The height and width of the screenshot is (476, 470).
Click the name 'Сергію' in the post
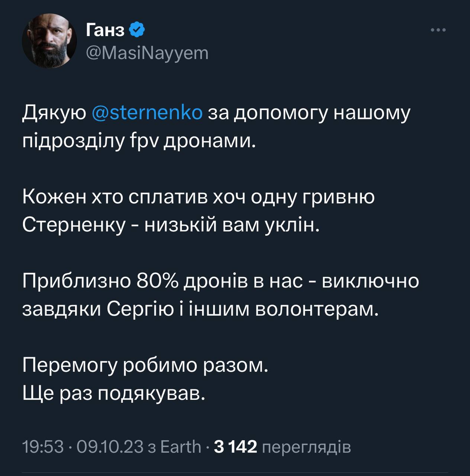140,309
